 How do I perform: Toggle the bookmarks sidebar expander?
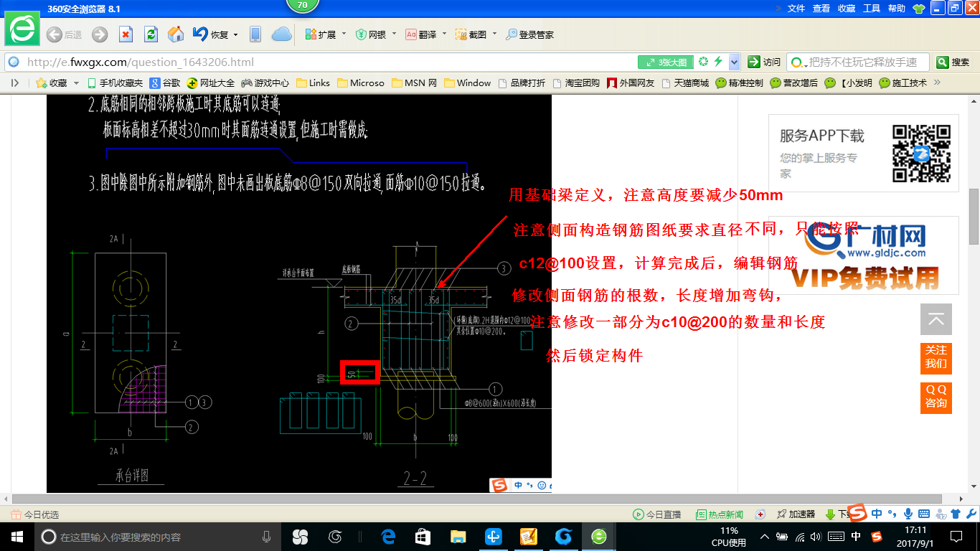15,83
